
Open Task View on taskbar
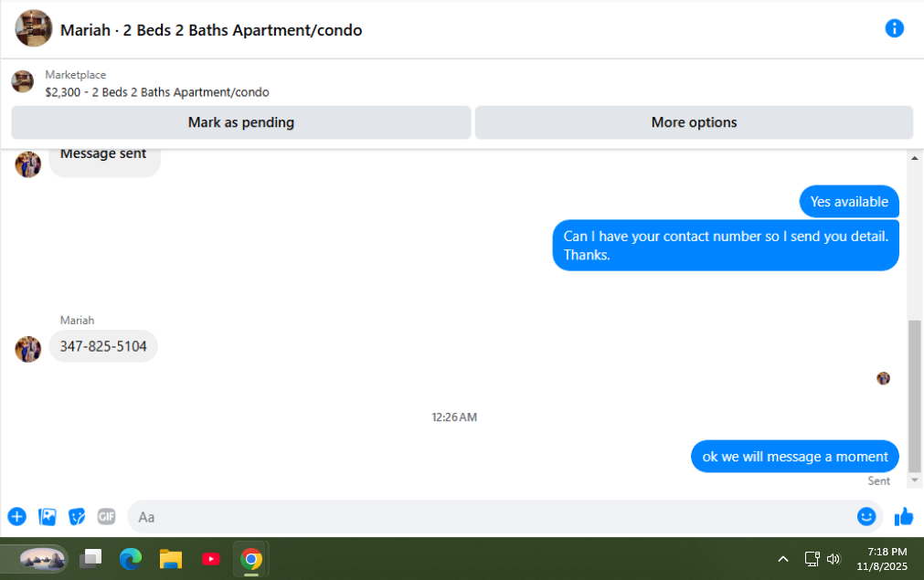(x=90, y=558)
